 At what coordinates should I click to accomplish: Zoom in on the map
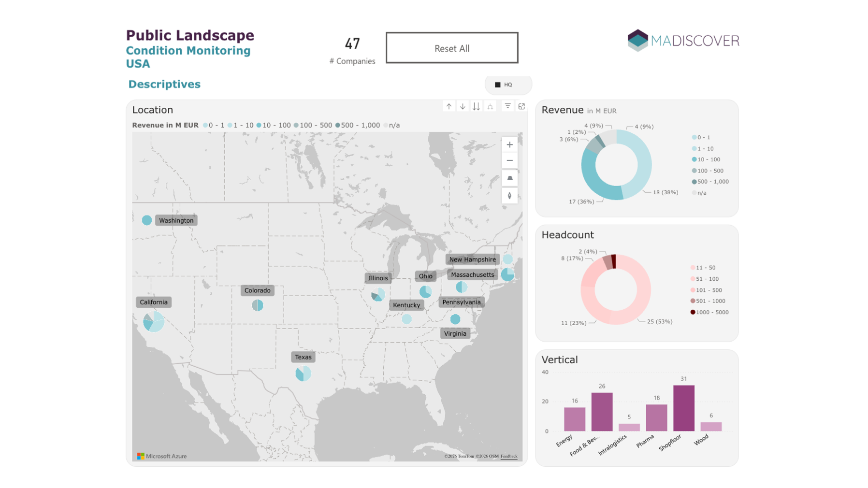coord(509,145)
